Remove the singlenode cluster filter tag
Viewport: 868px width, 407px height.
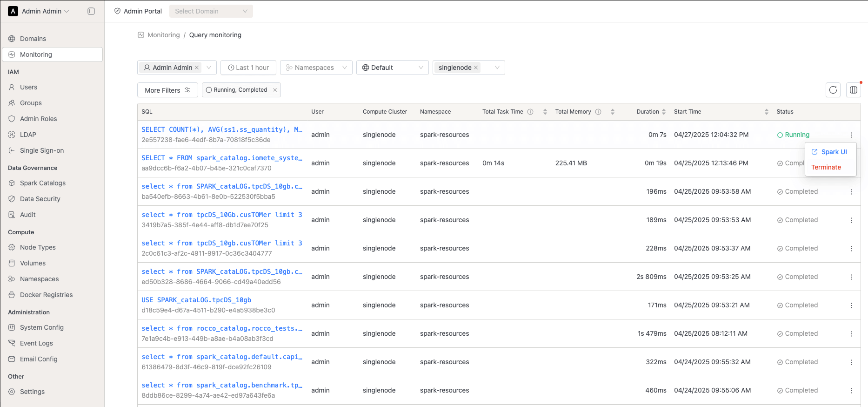point(476,68)
